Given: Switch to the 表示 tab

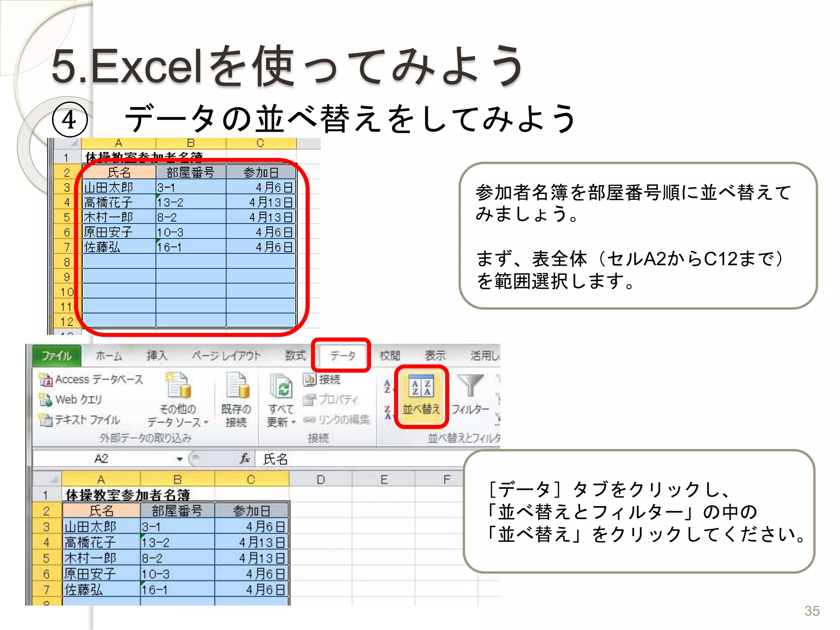Looking at the screenshot, I should pyautogui.click(x=435, y=356).
